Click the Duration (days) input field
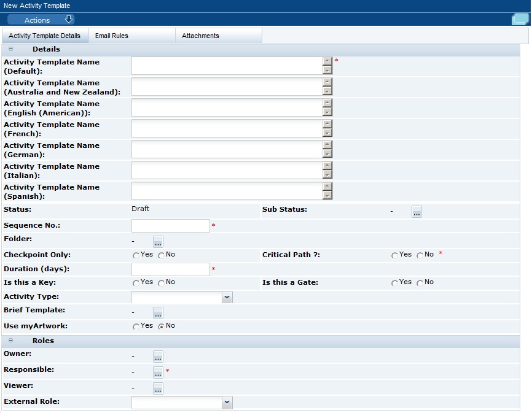Screen dimensions: 532x413 click(x=170, y=269)
